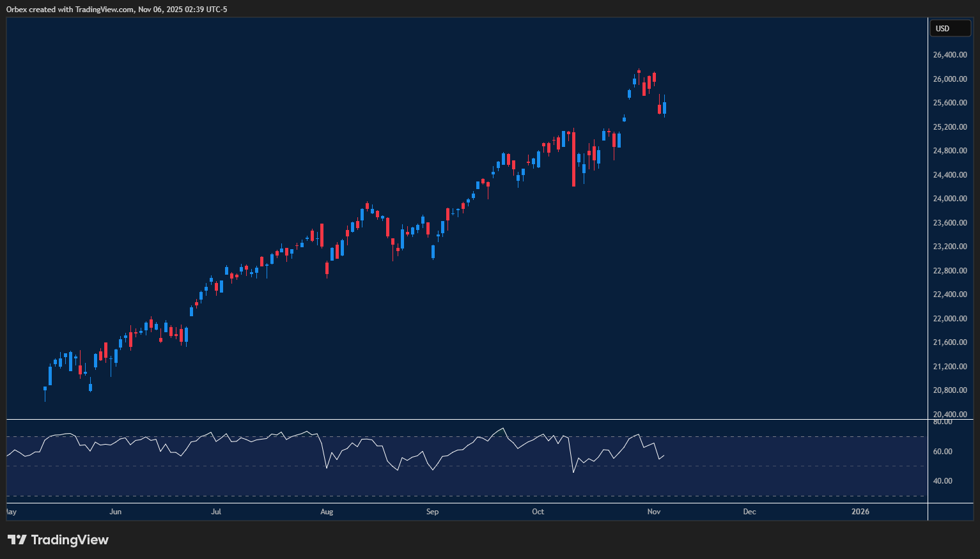Click the TradingView wordmark text
Image resolution: width=980 pixels, height=559 pixels.
tap(70, 540)
